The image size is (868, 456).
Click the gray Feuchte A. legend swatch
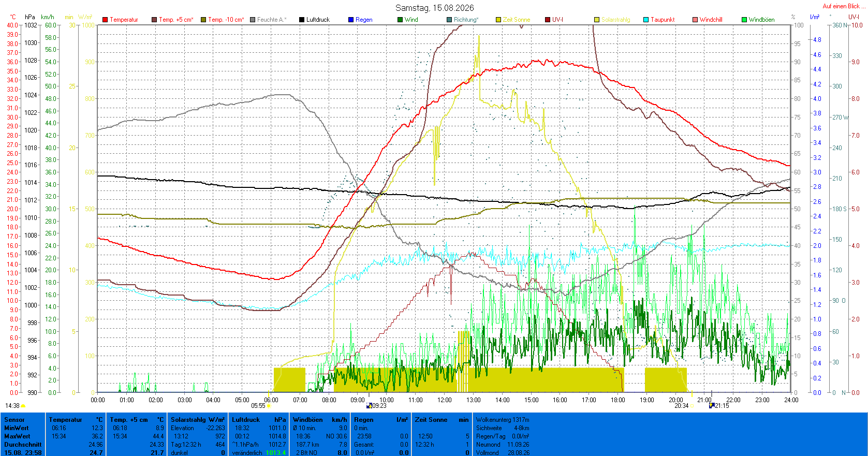point(253,20)
